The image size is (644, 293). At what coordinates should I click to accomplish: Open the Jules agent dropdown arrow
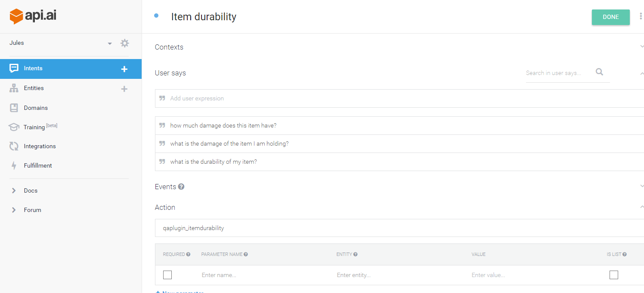(110, 44)
